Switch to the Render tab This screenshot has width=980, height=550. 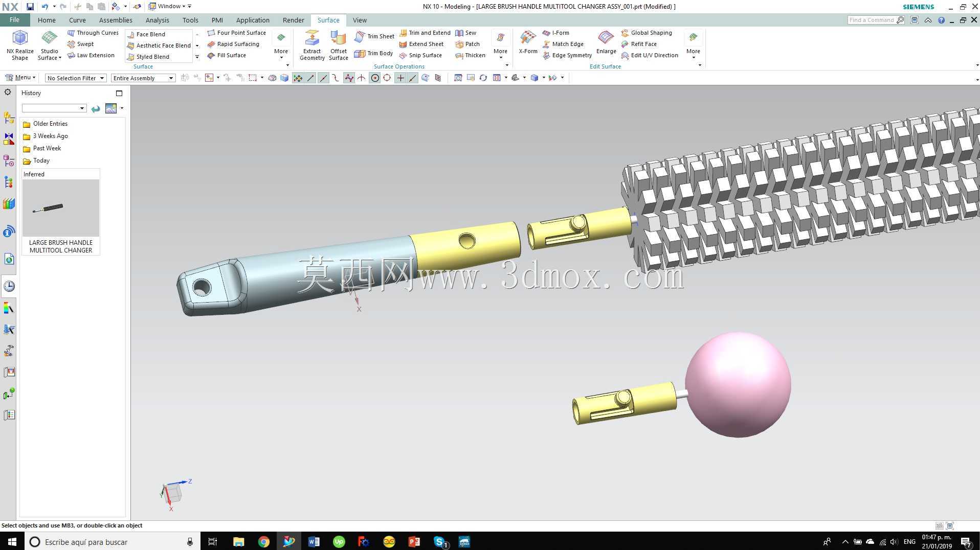tap(293, 20)
